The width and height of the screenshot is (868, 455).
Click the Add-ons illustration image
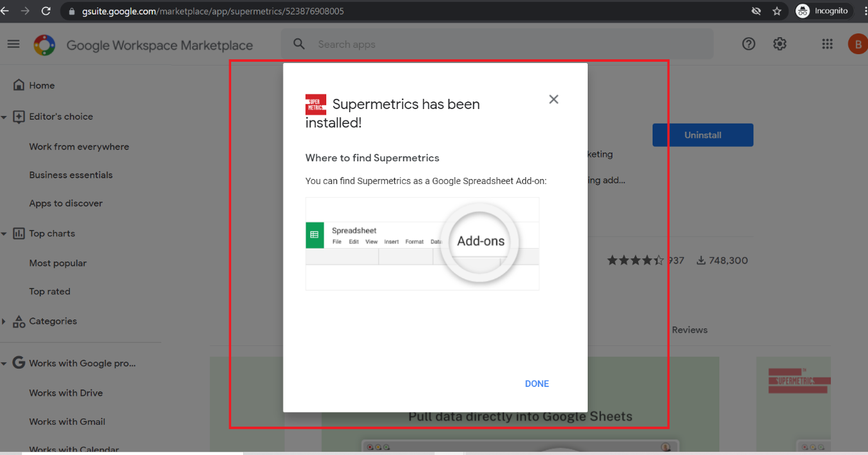click(x=422, y=243)
